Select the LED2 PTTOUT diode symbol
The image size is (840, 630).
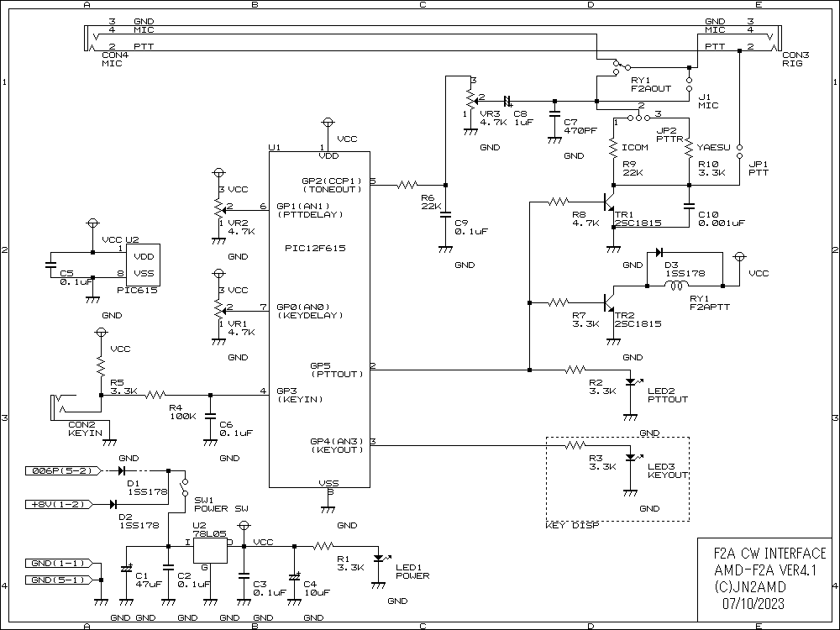(x=631, y=383)
